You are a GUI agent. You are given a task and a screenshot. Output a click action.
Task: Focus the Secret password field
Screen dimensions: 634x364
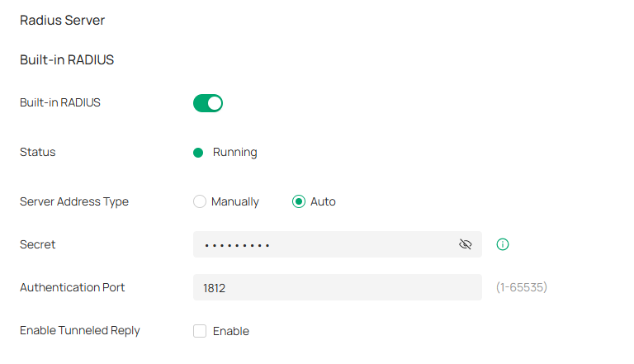point(322,244)
